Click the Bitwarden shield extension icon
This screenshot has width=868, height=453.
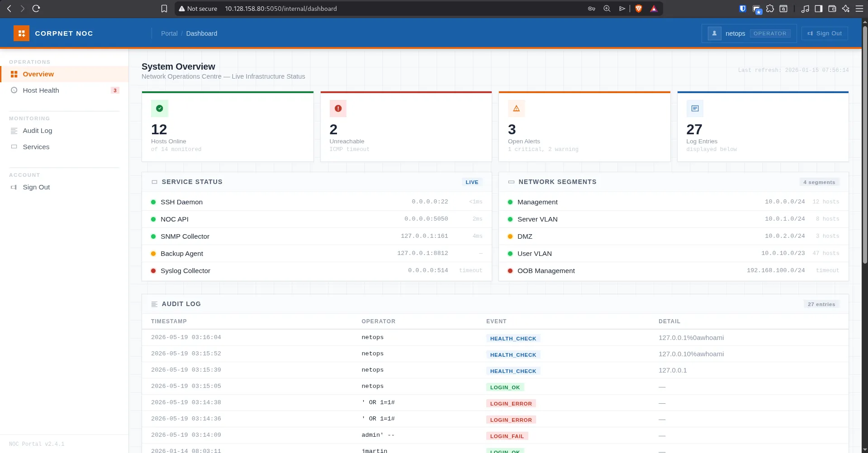(742, 9)
